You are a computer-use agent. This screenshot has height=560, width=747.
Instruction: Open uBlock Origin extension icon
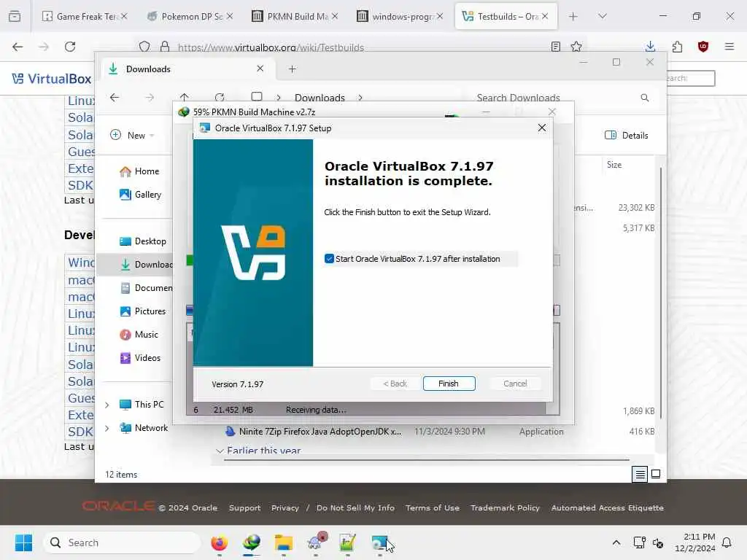703,47
